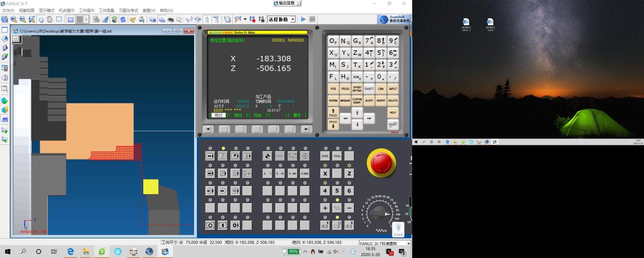The height and width of the screenshot is (258, 644).
Task: Click the cursor down arrow key
Action: coord(356,124)
